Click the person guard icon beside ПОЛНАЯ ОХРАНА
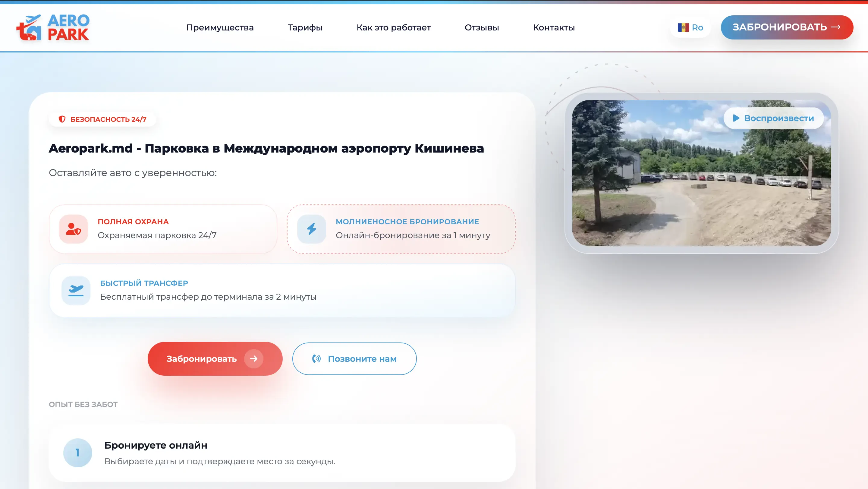Image resolution: width=868 pixels, height=489 pixels. coord(75,229)
